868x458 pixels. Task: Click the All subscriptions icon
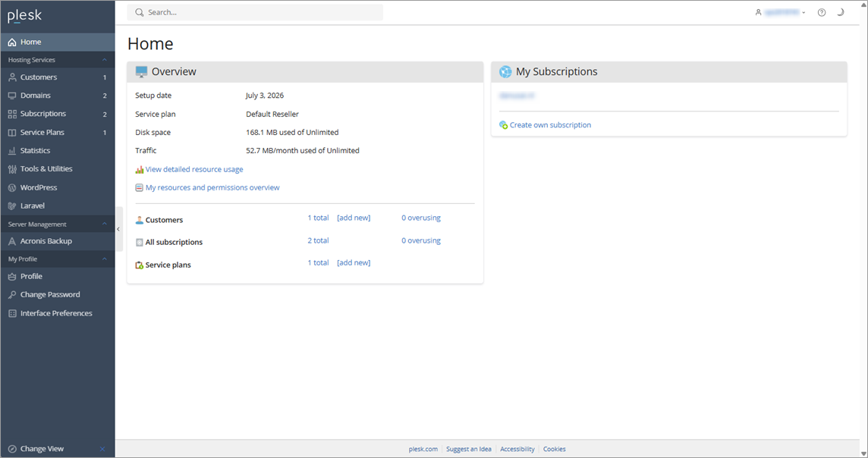coord(140,243)
